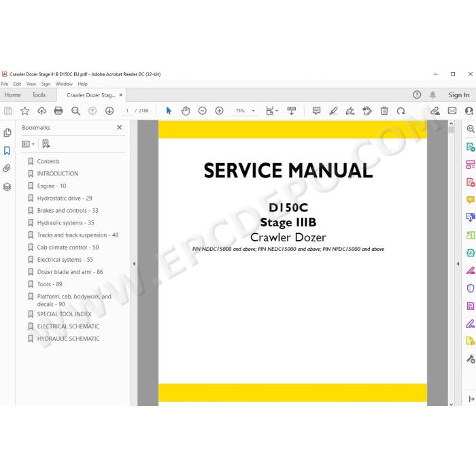Zoom out with the minus icon
The width and height of the screenshot is (476, 476).
click(x=202, y=111)
